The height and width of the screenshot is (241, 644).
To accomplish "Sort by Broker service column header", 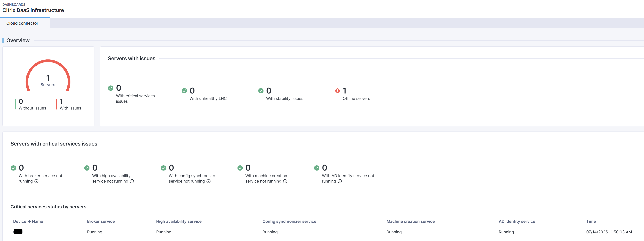I will (x=101, y=221).
